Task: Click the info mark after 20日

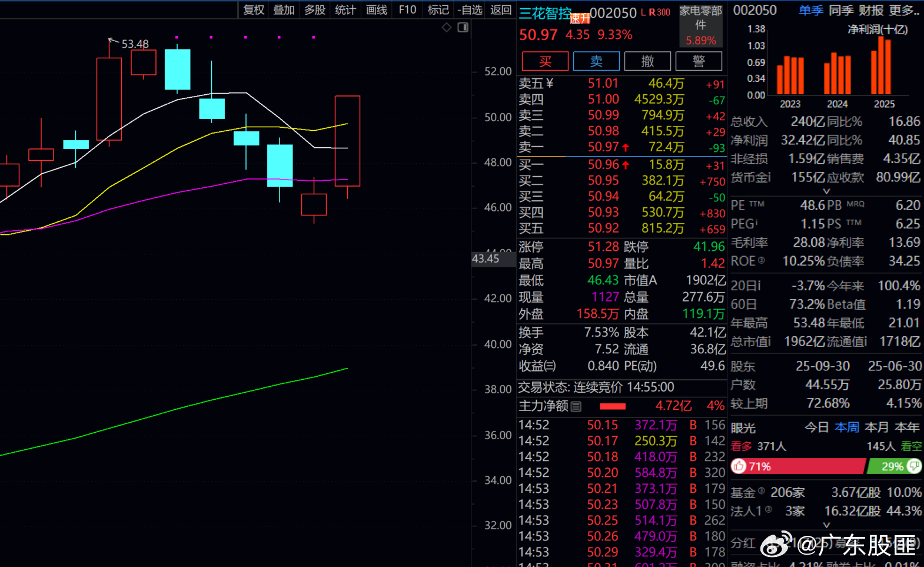Action: pyautogui.click(x=759, y=286)
